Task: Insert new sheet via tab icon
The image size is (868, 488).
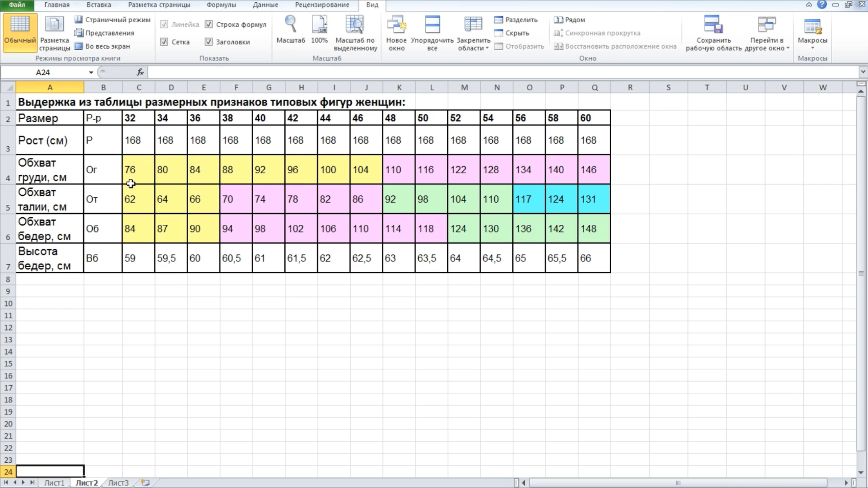Action: click(x=145, y=483)
